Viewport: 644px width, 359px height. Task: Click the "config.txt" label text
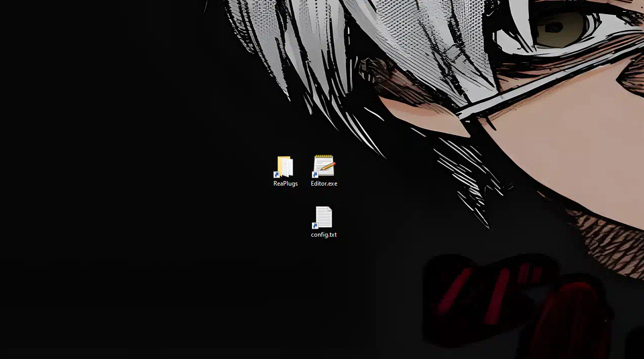[324, 235]
